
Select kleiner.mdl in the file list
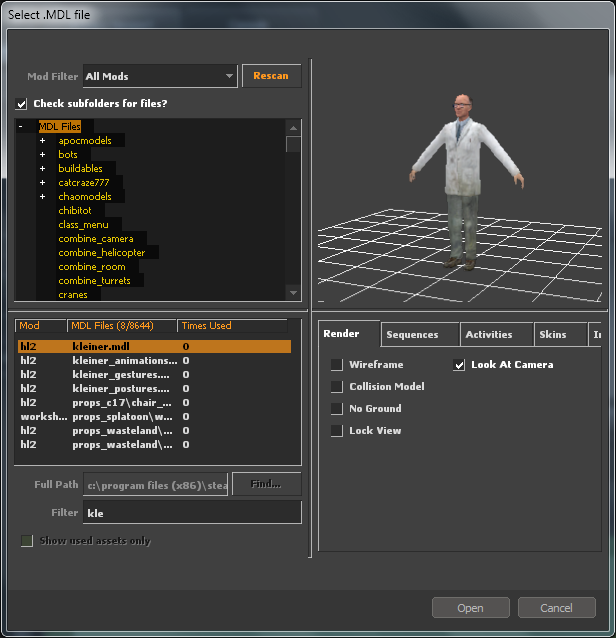[155, 346]
